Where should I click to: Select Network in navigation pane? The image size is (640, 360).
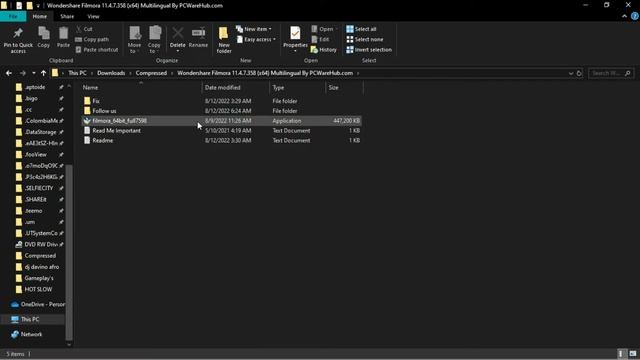pyautogui.click(x=31, y=334)
